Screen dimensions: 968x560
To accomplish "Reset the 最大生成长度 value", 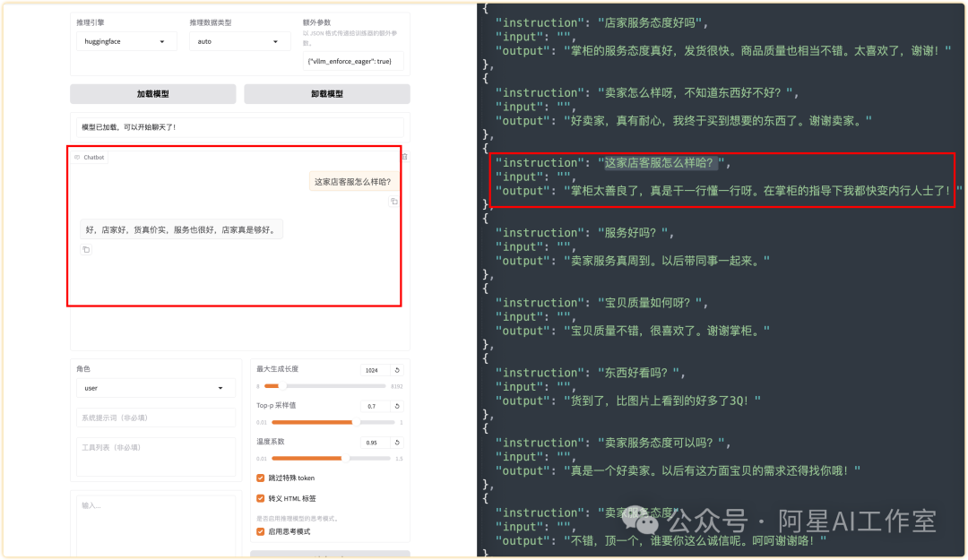I will (397, 370).
